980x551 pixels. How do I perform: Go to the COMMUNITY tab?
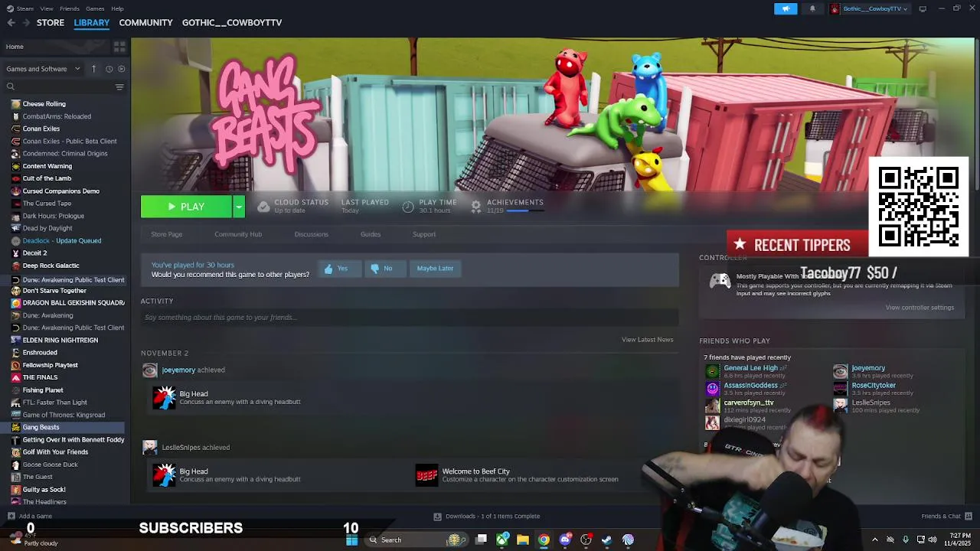[145, 23]
